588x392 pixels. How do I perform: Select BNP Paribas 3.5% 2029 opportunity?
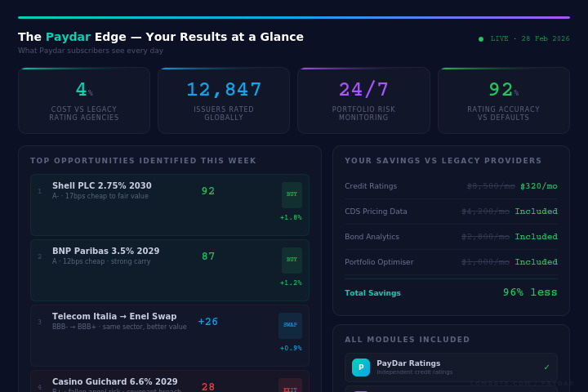point(170,270)
